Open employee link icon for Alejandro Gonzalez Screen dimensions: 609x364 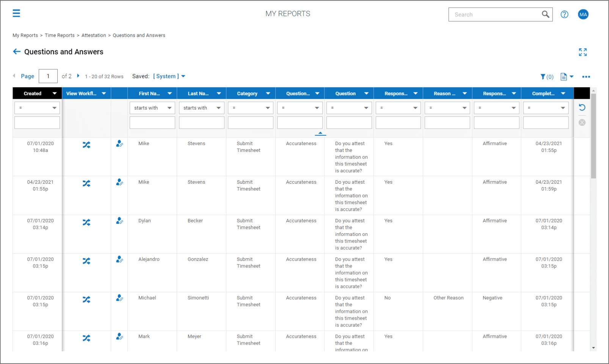click(x=119, y=259)
